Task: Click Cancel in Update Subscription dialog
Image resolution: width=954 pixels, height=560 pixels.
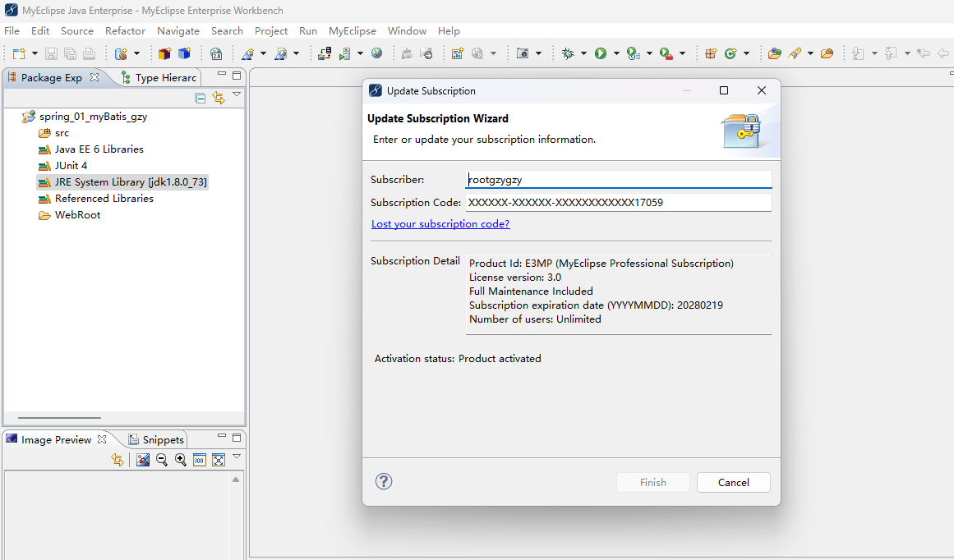Action: coord(733,482)
